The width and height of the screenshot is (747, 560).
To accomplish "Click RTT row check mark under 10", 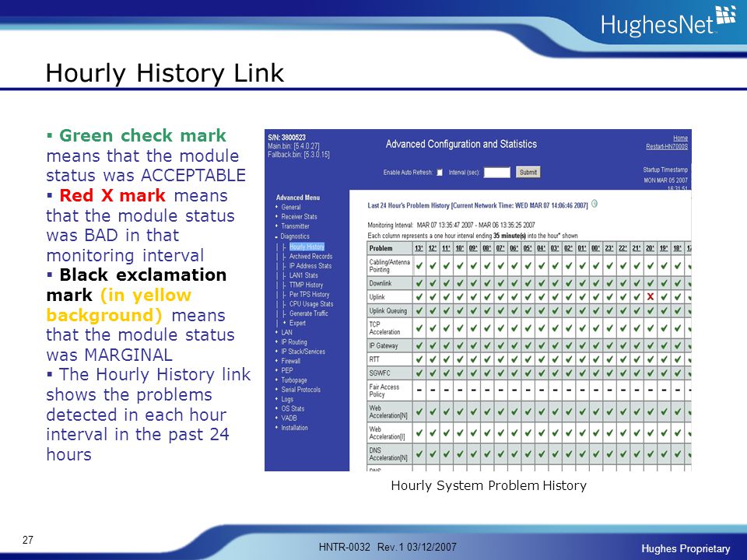I will pos(460,359).
